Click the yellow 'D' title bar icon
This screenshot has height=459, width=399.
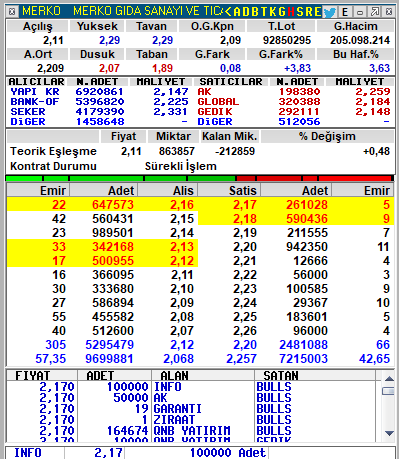(246, 12)
